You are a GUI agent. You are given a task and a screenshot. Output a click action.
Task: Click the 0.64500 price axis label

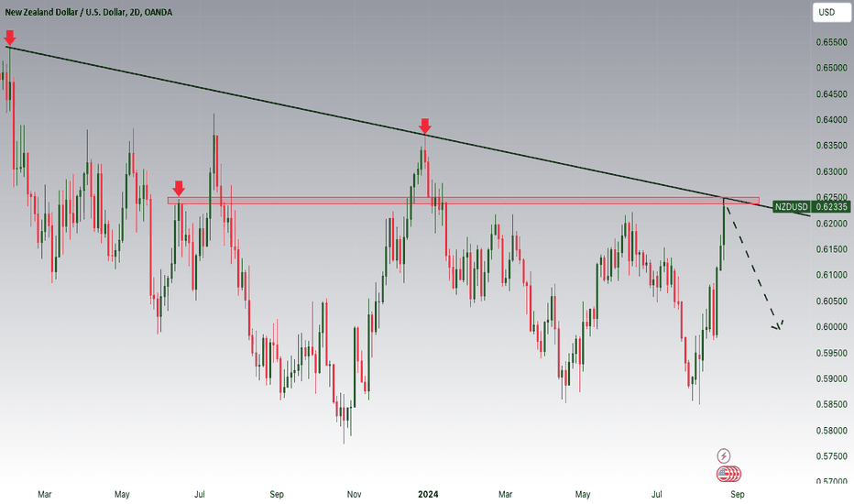(831, 94)
